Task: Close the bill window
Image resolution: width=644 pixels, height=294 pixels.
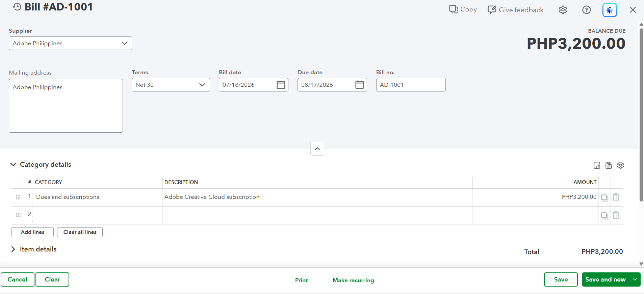Action: 633,10
